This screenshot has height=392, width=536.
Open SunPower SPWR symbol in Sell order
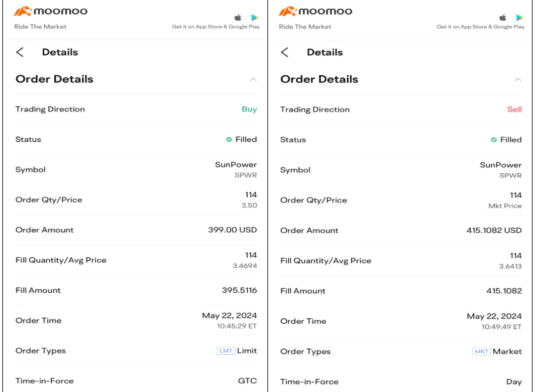click(x=500, y=170)
